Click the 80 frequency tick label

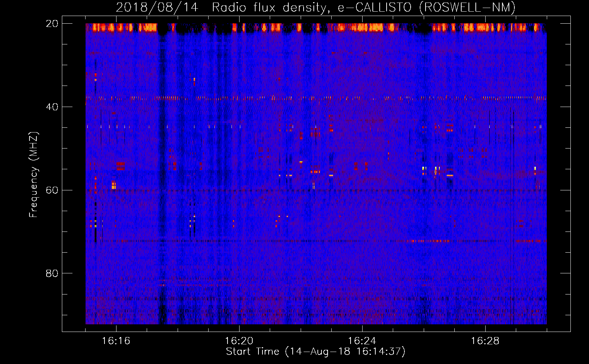click(x=52, y=273)
